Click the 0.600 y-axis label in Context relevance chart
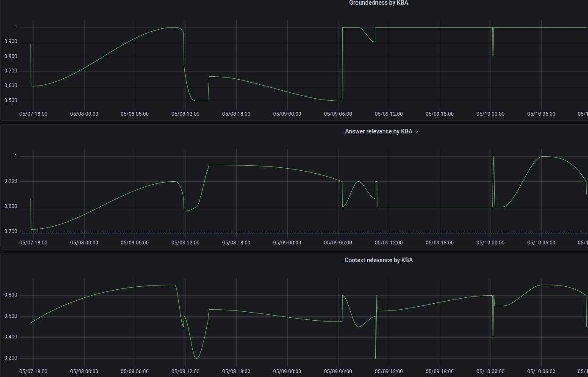The height and width of the screenshot is (377, 588). click(11, 316)
